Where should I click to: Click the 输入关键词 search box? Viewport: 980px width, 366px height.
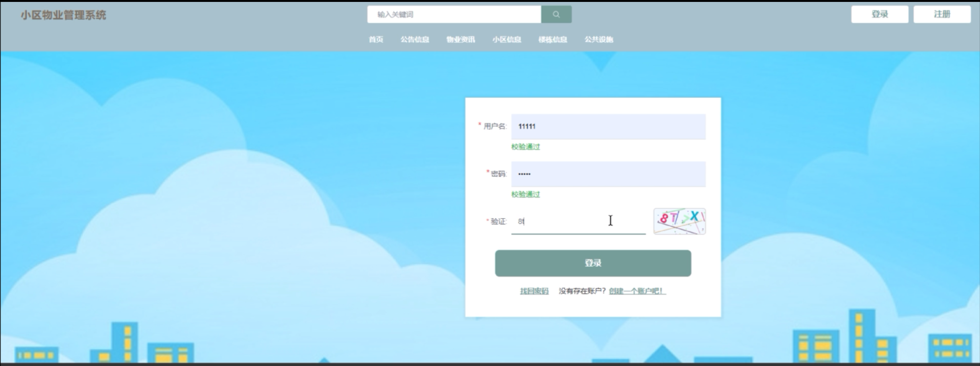452,15
